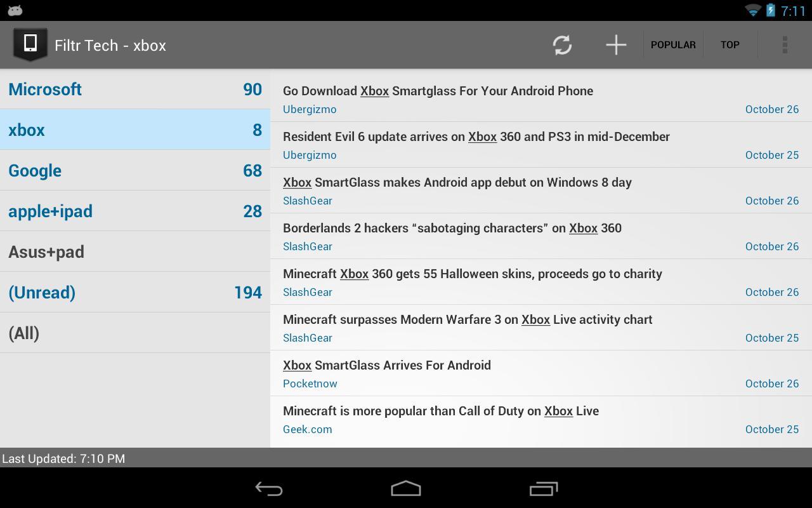This screenshot has height=508, width=812.
Task: Select the xbox filter
Action: [x=135, y=130]
